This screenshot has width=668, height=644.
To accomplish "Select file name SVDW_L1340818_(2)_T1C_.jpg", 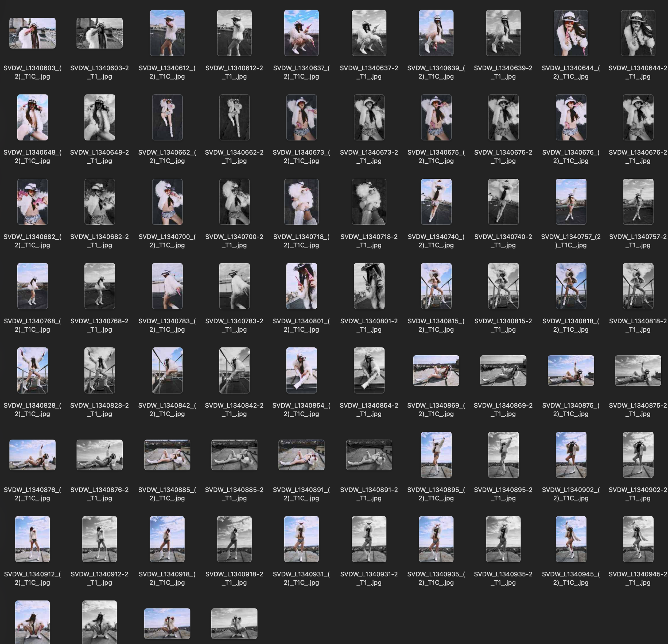I will tap(571, 325).
